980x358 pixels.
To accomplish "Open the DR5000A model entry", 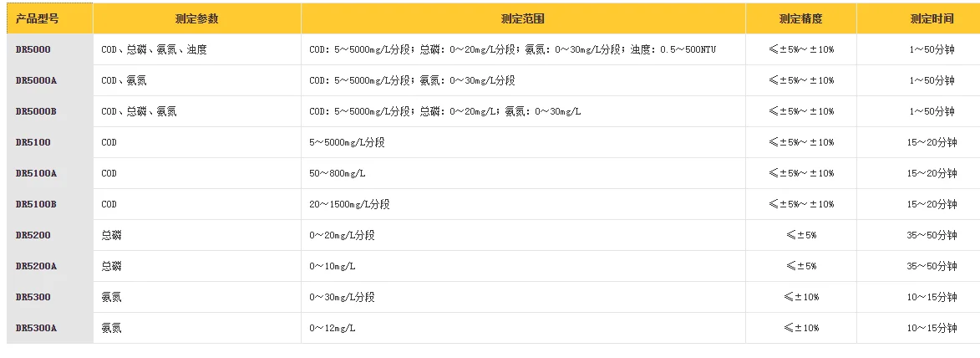I will point(36,80).
